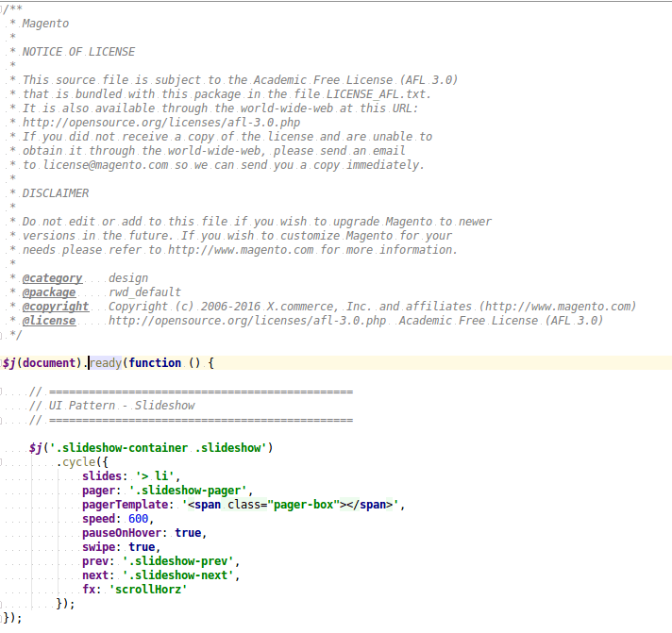This screenshot has height=633, width=672.
Task: Click the license@magento.com email address
Action: click(x=106, y=165)
